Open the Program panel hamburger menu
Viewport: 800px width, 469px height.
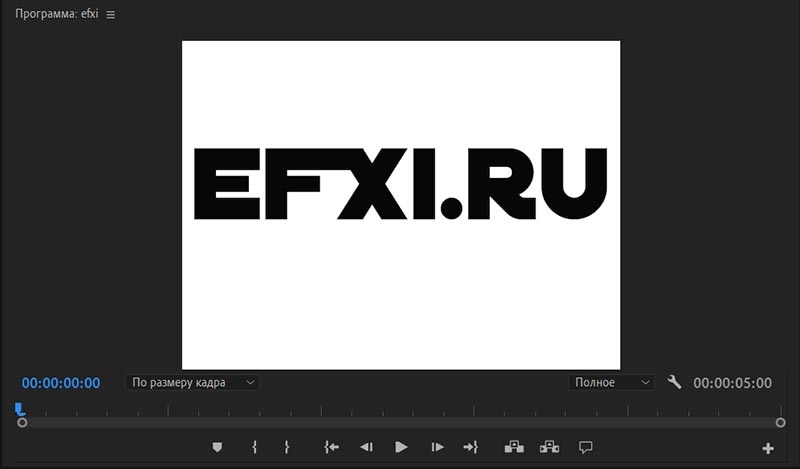[111, 15]
